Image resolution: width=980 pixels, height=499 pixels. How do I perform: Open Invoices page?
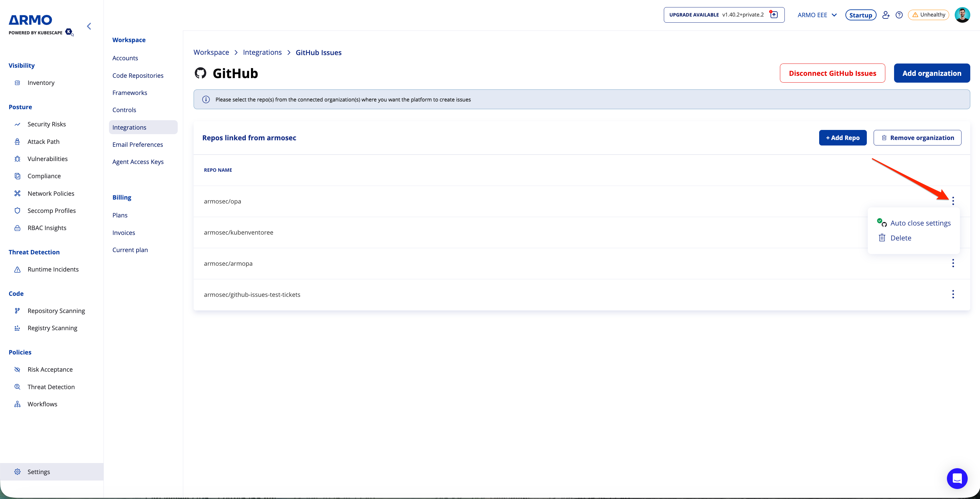[x=124, y=233]
